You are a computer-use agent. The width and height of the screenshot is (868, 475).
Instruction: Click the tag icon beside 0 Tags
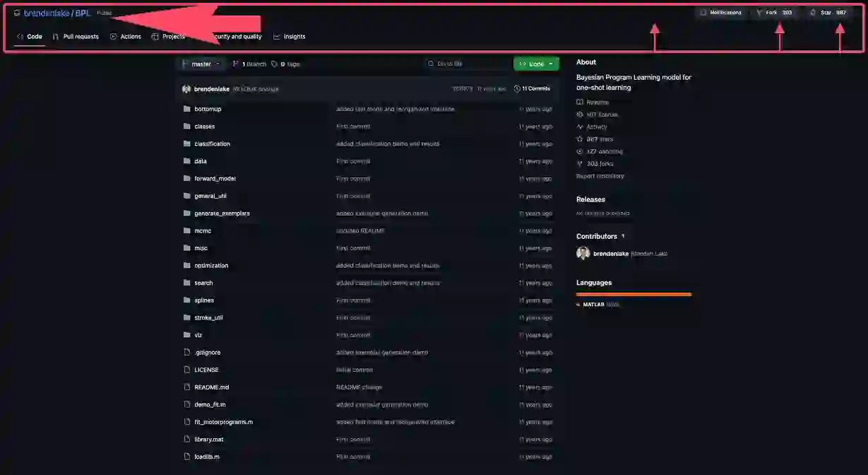(275, 64)
